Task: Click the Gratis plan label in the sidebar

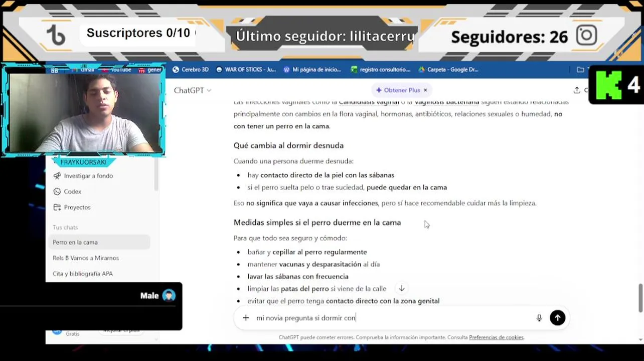Action: pyautogui.click(x=72, y=333)
